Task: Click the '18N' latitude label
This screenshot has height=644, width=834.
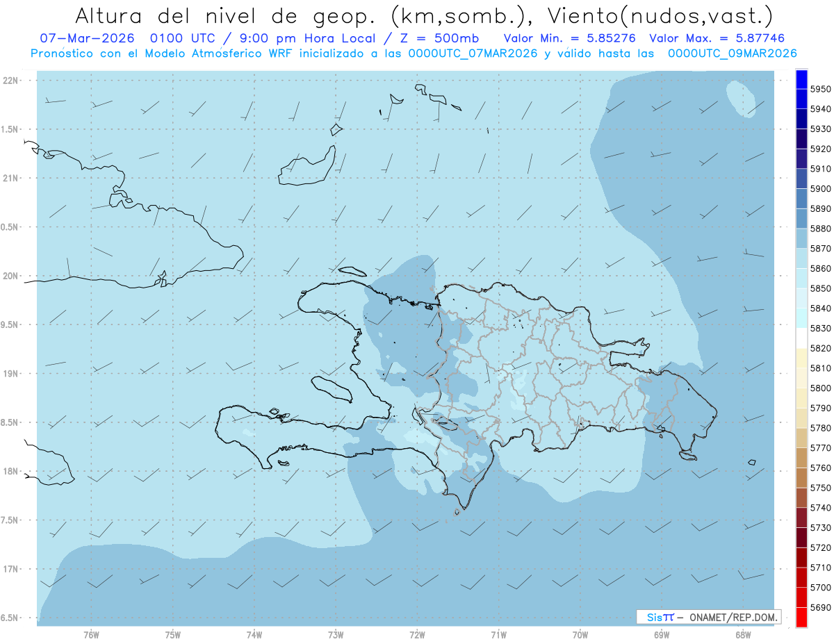Action: pos(10,471)
